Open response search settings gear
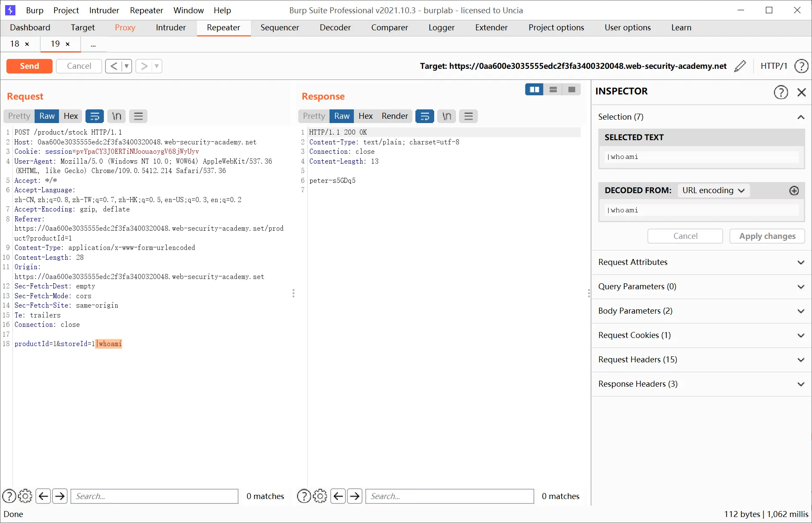The image size is (812, 523). click(320, 496)
